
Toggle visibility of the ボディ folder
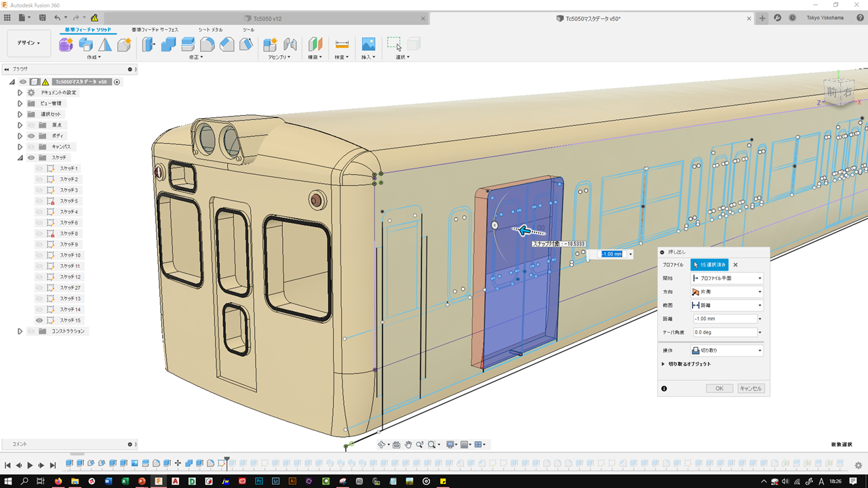(31, 136)
